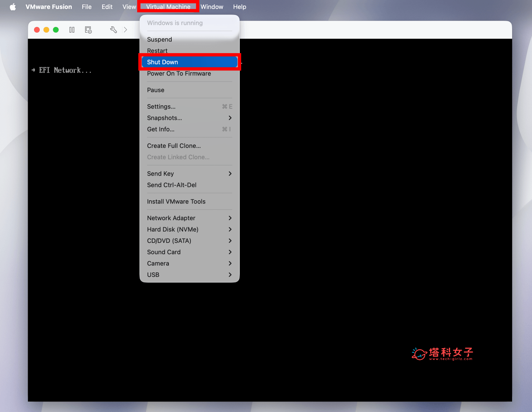Click the pause VM toolbar icon
This screenshot has width=532, height=412.
click(x=72, y=30)
